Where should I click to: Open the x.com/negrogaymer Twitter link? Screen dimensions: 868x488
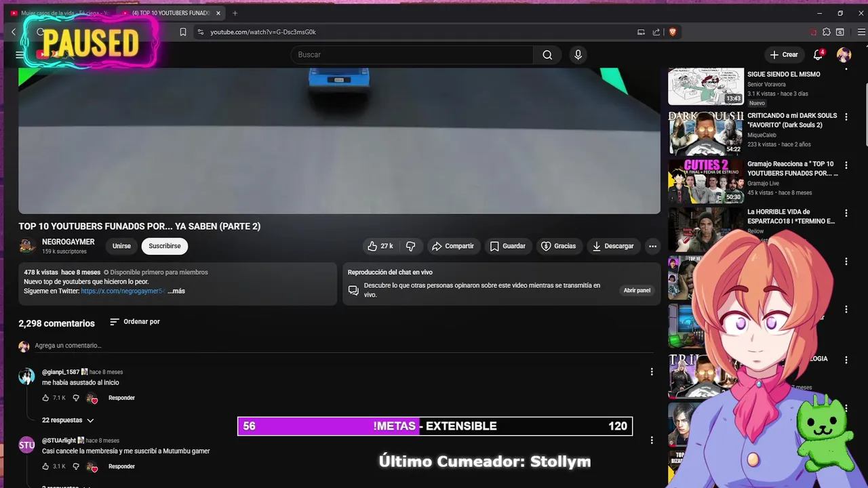(123, 291)
